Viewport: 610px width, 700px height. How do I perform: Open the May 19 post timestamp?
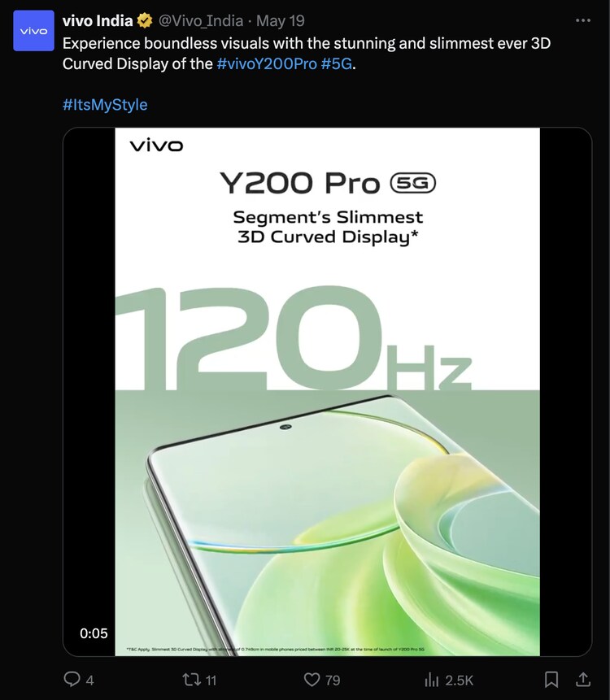(x=281, y=20)
